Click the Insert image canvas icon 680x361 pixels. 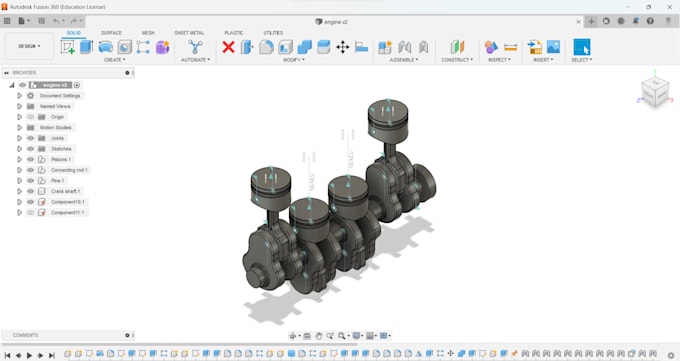pos(553,47)
